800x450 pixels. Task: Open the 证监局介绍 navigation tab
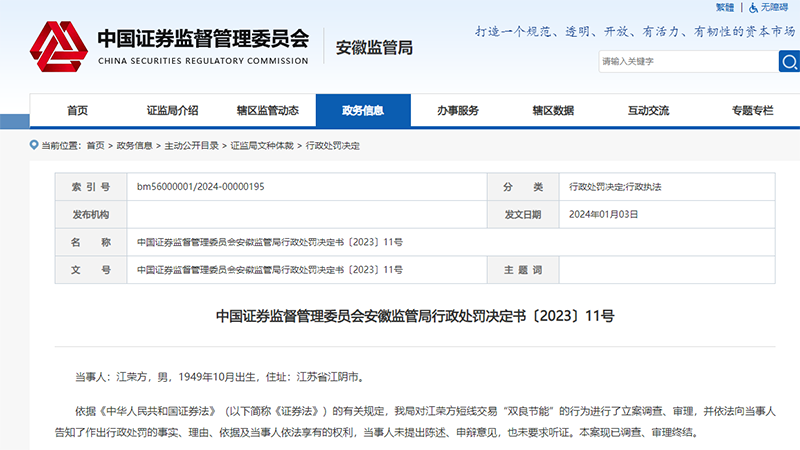click(x=172, y=110)
